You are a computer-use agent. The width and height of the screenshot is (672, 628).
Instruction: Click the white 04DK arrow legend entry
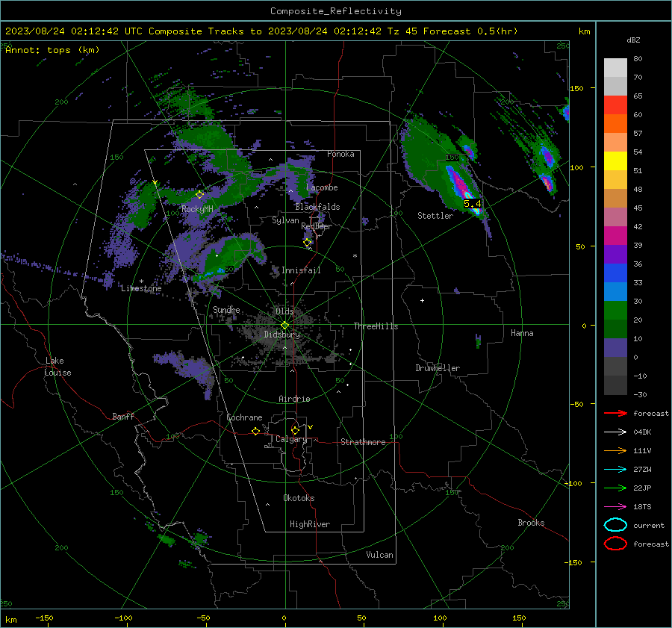615,432
